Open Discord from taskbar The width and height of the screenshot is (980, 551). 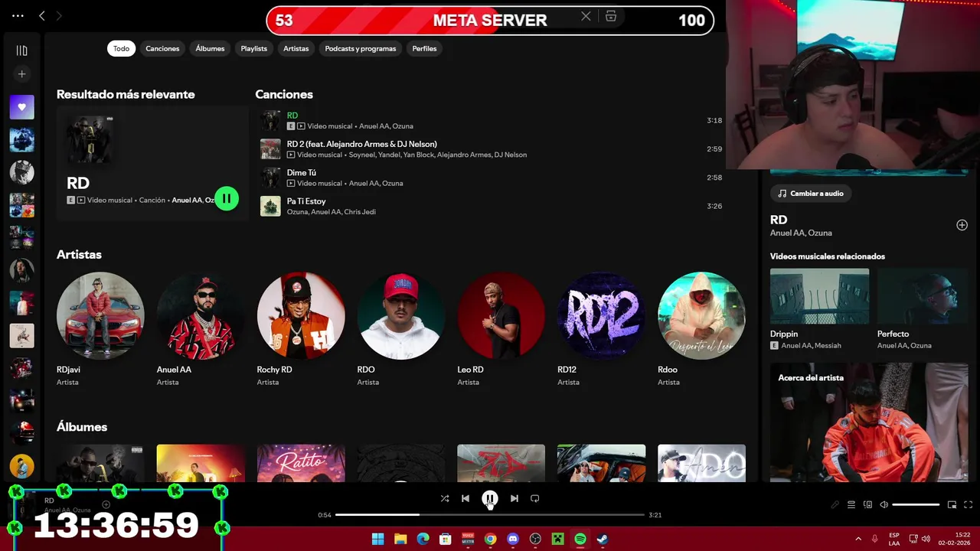[513, 539]
